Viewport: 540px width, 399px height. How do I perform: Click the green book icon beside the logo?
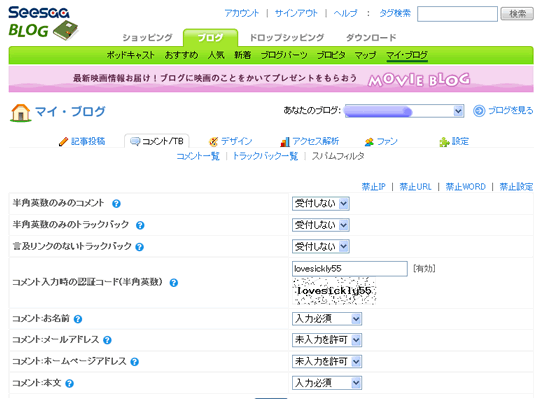65,30
